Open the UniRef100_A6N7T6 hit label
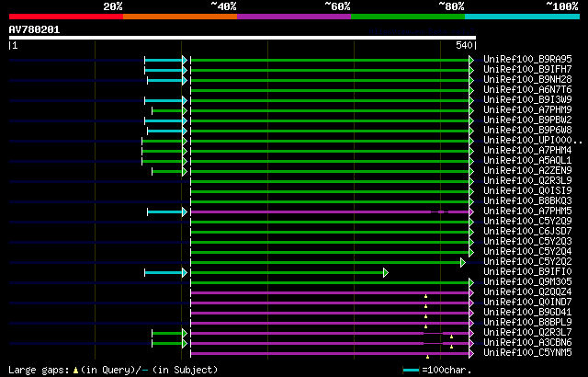The height and width of the screenshot is (377, 588). point(527,90)
